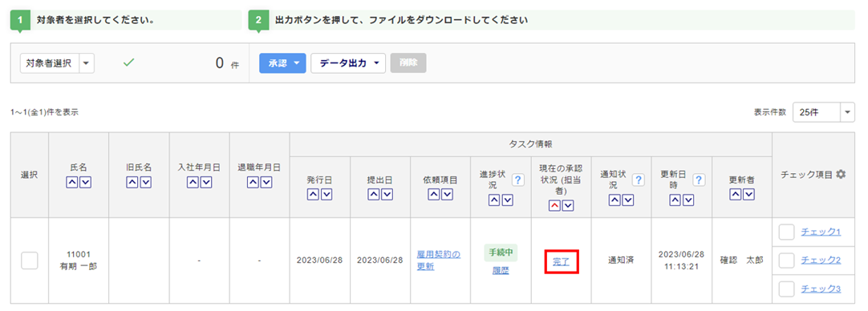Viewport: 868px width, 311px height.
Task: Tick the チェック1 checkbox
Action: pos(787,232)
